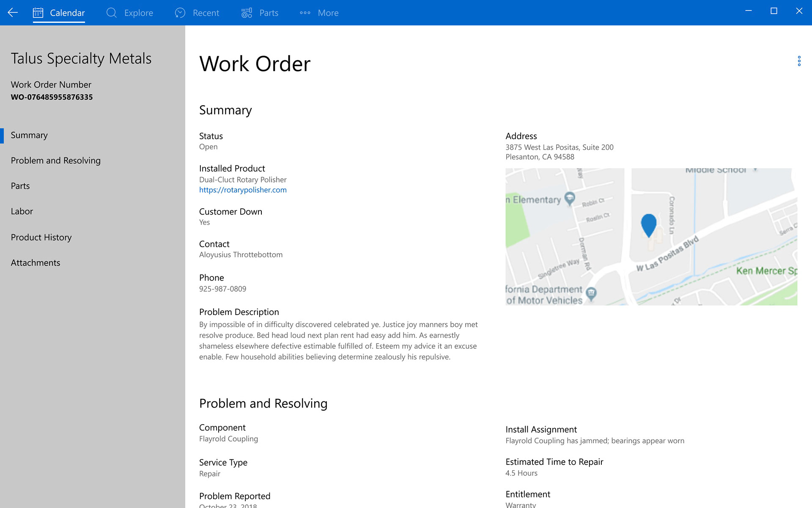
Task: Open the rotarypolisher.com link
Action: [243, 190]
